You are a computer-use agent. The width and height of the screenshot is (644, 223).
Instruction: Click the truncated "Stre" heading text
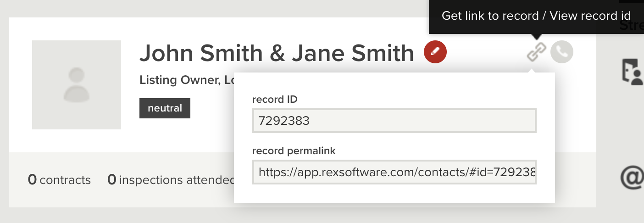(x=632, y=26)
